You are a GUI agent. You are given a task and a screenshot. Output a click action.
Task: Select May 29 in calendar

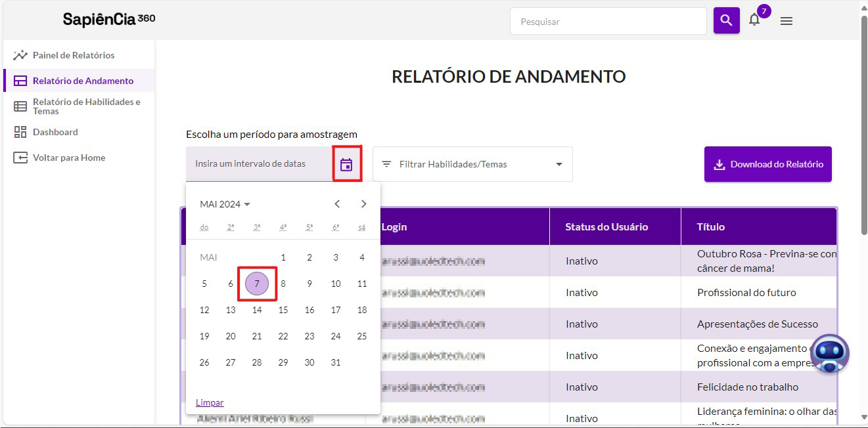point(283,362)
